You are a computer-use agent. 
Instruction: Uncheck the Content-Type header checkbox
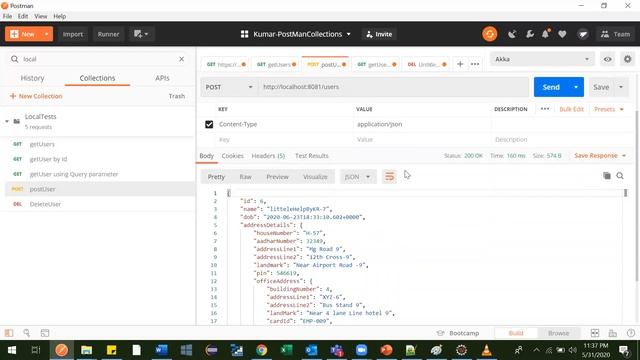click(x=209, y=124)
